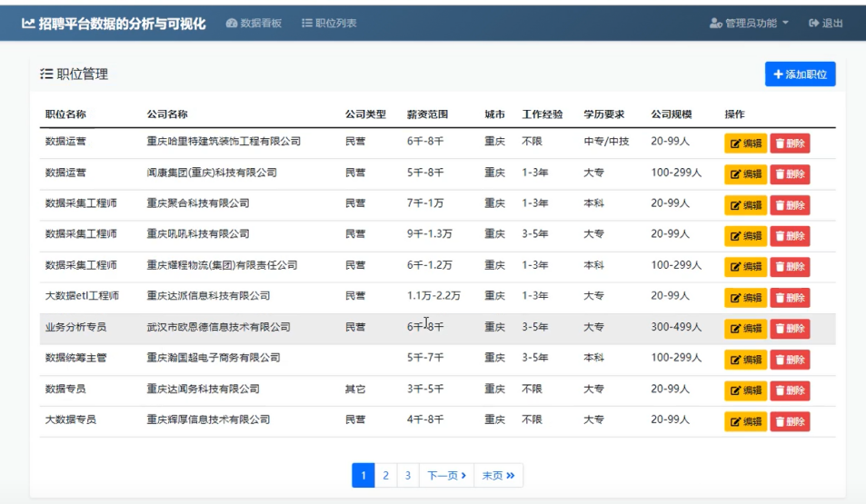Click the 薪资范围 column header

(427, 114)
